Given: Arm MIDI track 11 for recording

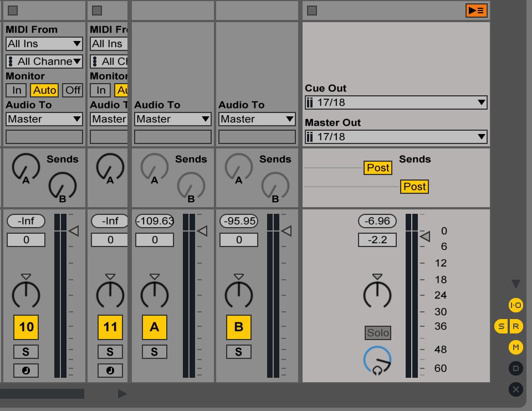Looking at the screenshot, I should (x=110, y=371).
